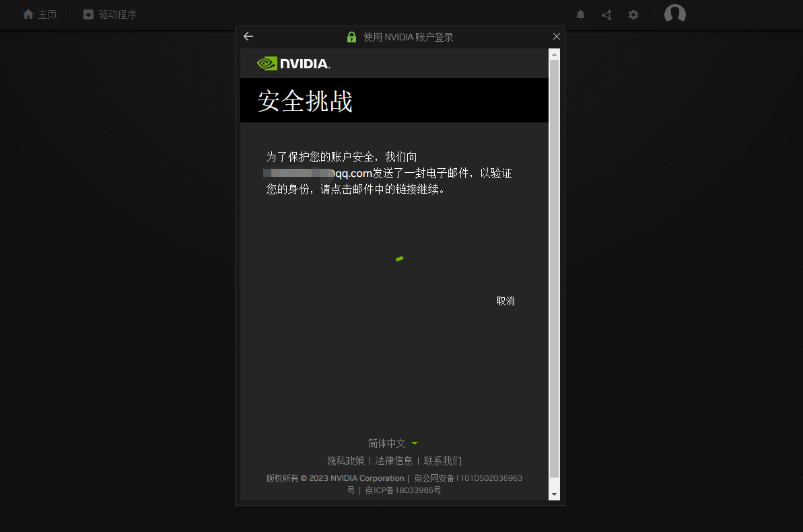Click the scrollbar up arrow
Screen dimensions: 803x532
(554, 54)
